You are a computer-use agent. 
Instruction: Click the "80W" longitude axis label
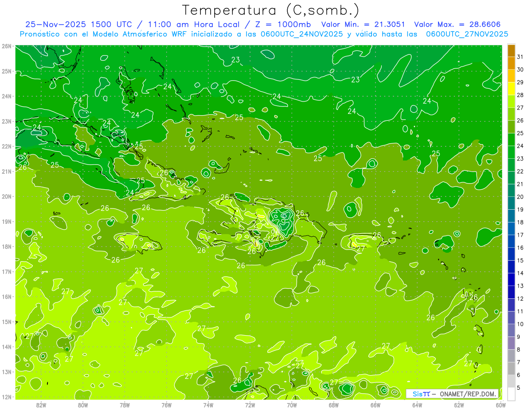point(83,404)
